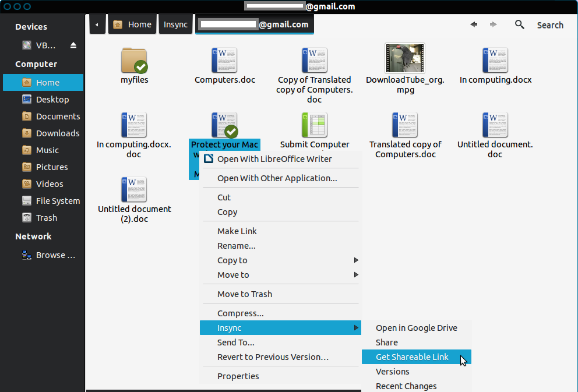
Task: Expand the Copy to submenu
Action: tap(280, 260)
